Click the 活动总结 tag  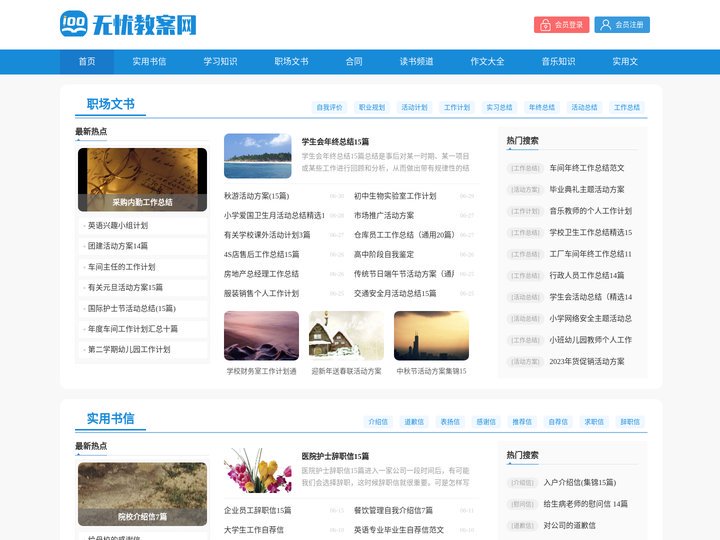tap(584, 107)
